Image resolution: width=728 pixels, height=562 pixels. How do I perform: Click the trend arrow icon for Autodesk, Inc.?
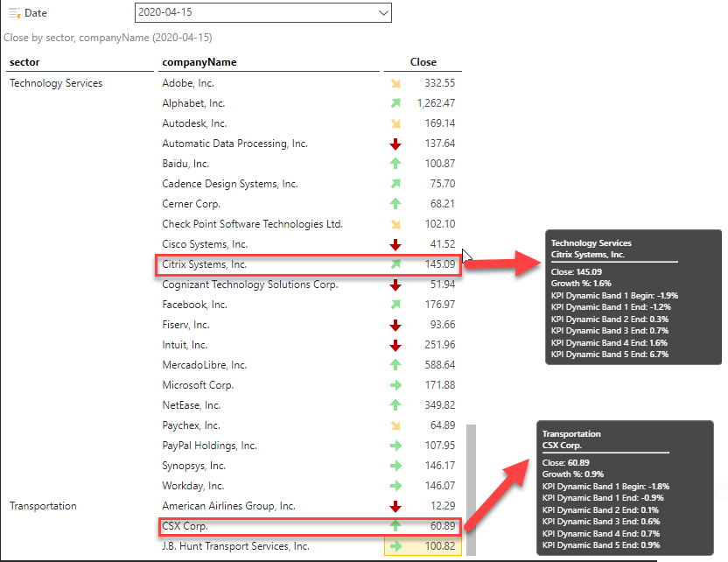(x=395, y=123)
